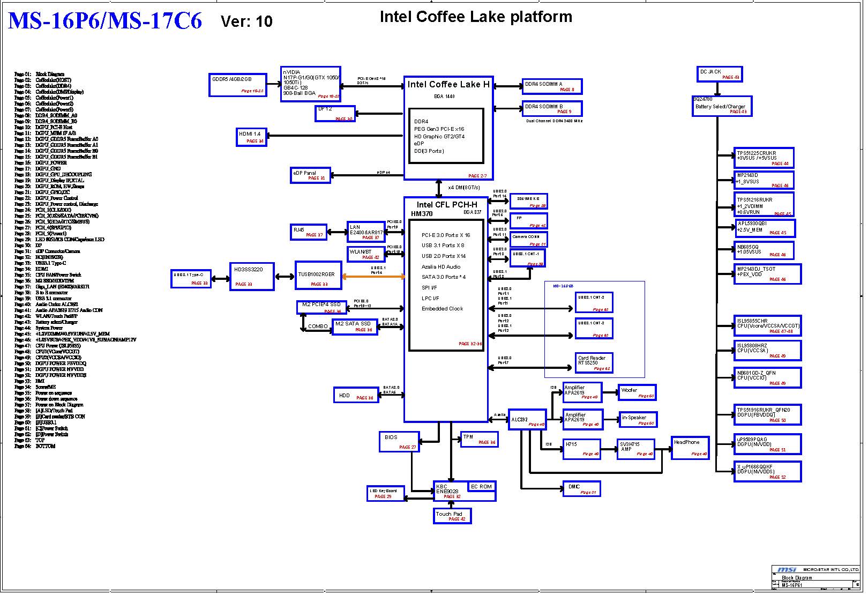
Task: Select the DP 1.2 block
Action: point(335,113)
